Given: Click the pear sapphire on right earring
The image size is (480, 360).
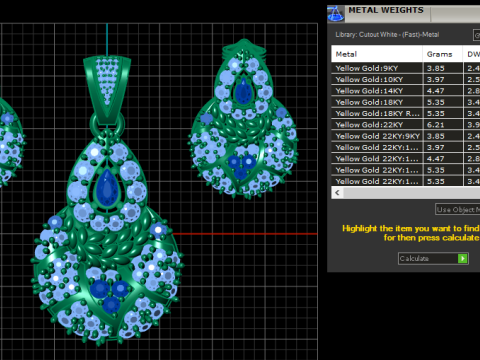Looking at the screenshot, I should (x=243, y=91).
